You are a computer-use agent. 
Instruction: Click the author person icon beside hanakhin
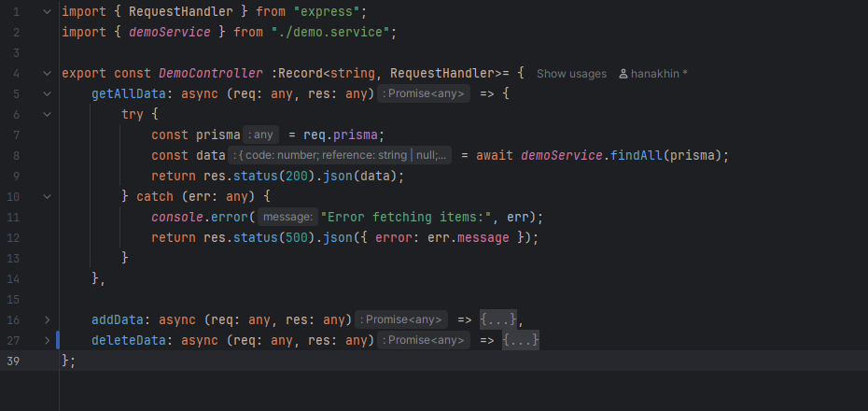[623, 74]
